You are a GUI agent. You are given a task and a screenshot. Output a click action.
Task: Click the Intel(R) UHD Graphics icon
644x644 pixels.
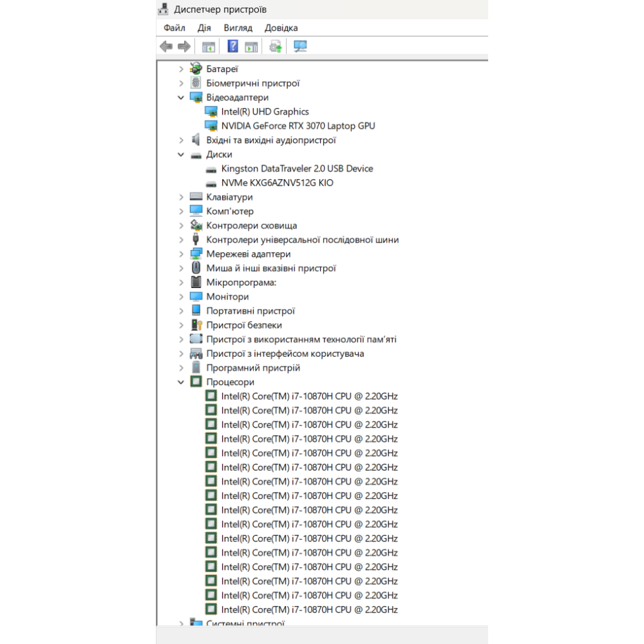[x=211, y=111]
